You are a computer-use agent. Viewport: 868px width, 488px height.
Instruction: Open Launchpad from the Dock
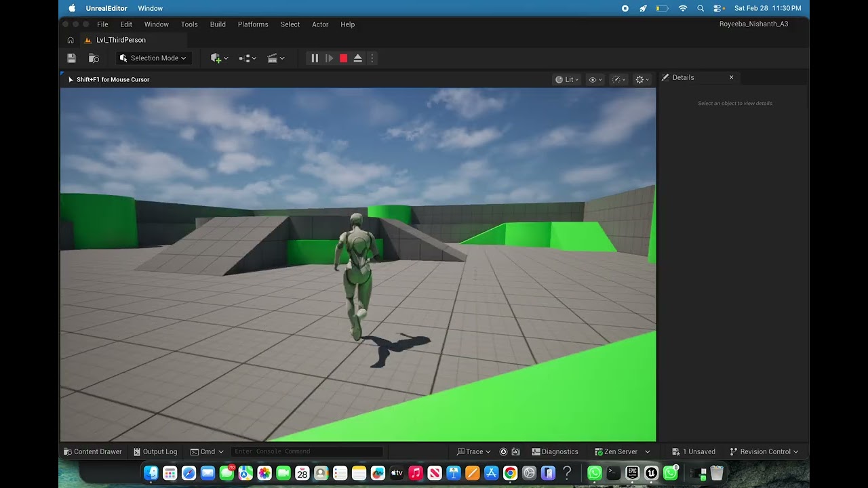pyautogui.click(x=170, y=473)
